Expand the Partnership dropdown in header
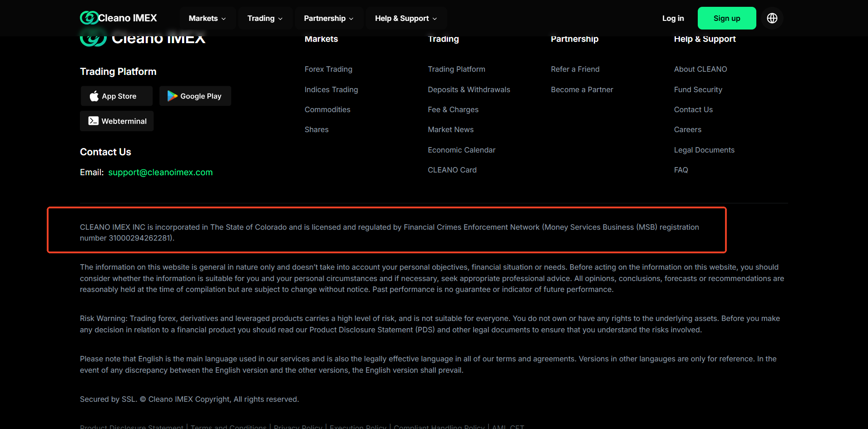The image size is (868, 429). tap(329, 18)
